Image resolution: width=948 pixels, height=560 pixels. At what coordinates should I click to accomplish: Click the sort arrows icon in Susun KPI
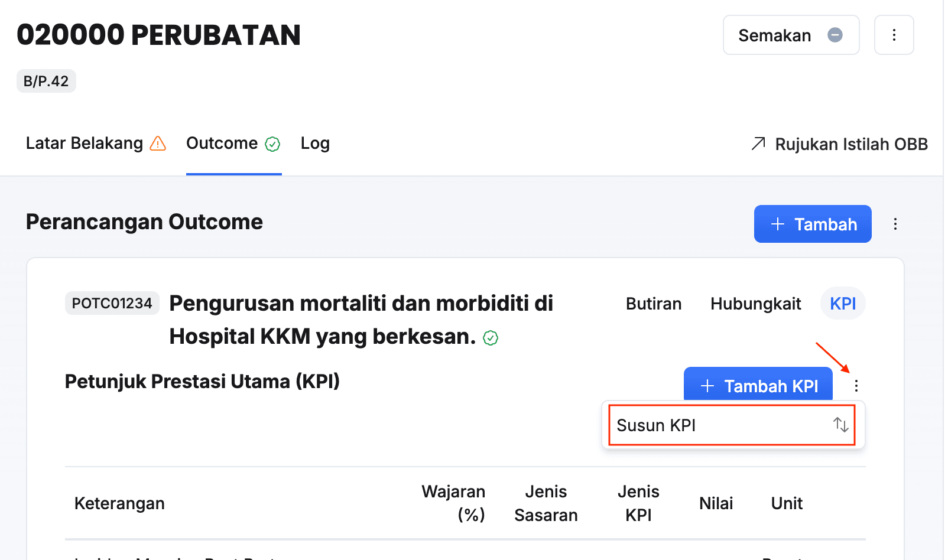click(840, 425)
